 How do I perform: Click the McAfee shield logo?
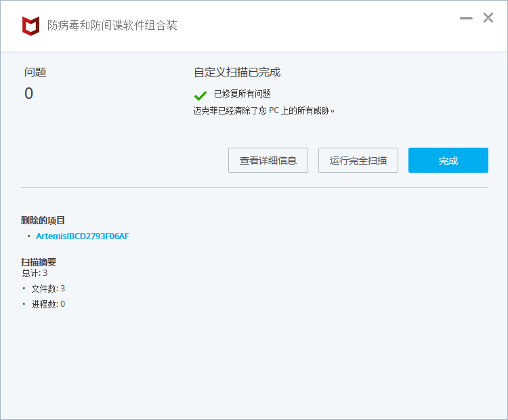(30, 26)
